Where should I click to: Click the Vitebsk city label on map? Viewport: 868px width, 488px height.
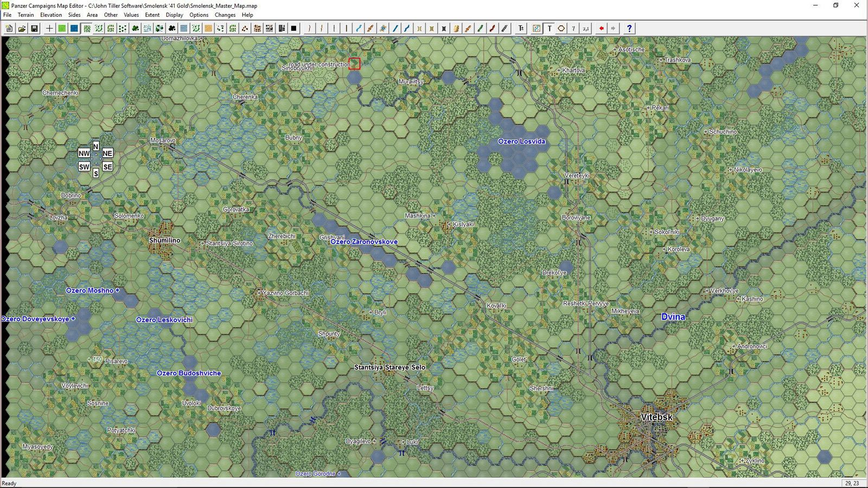[x=656, y=417]
